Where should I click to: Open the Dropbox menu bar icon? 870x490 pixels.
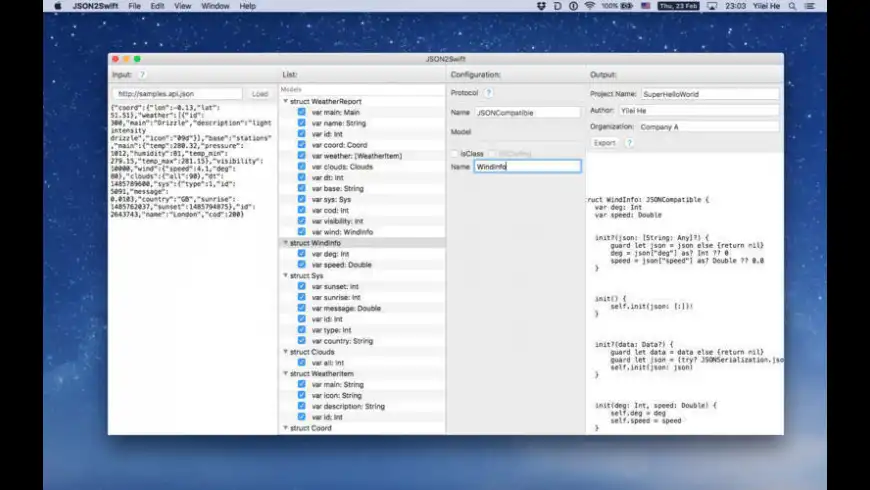541,6
